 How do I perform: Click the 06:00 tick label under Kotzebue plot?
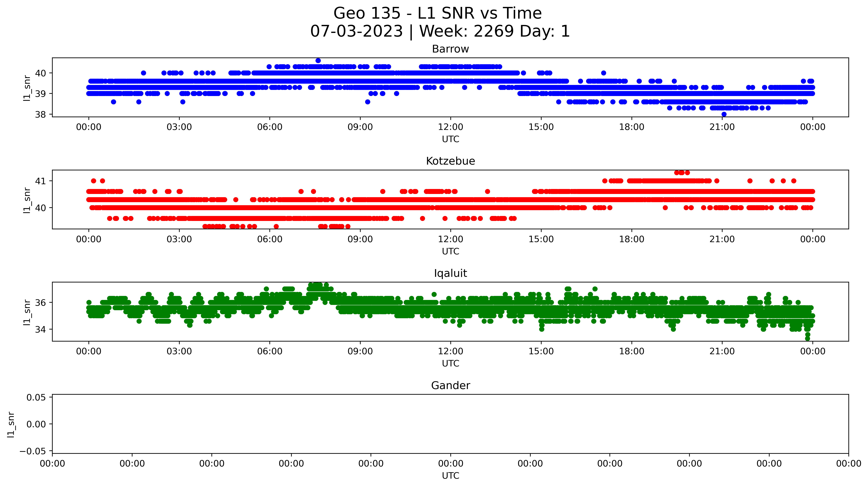point(270,239)
